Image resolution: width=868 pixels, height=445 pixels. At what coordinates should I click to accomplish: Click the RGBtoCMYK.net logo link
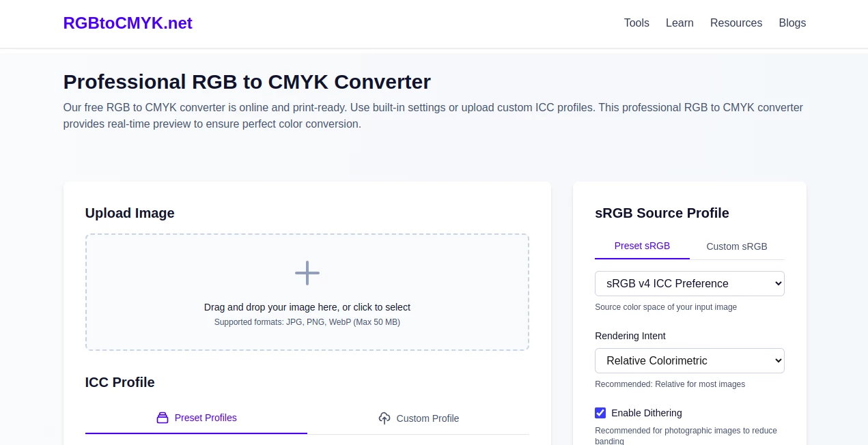128,23
